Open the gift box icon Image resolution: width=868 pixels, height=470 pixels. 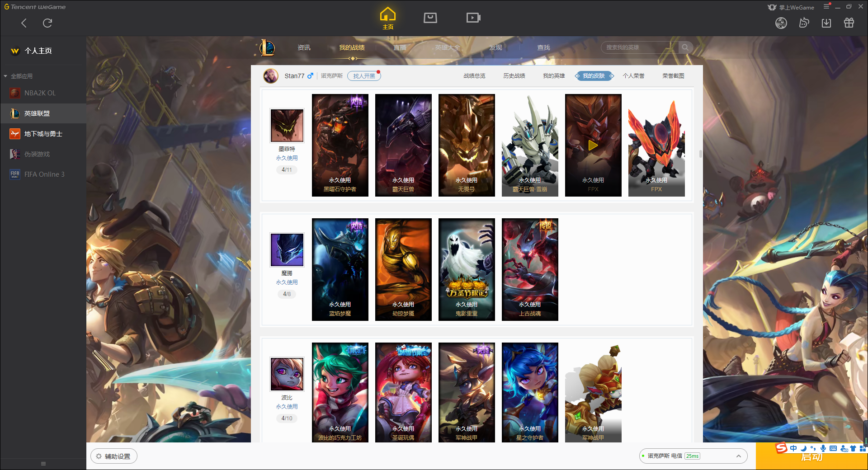849,23
